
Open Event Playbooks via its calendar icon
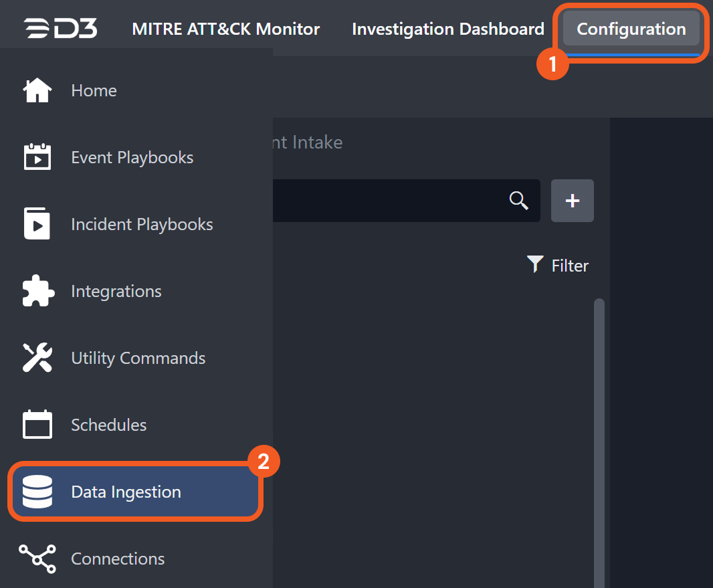pyautogui.click(x=37, y=157)
